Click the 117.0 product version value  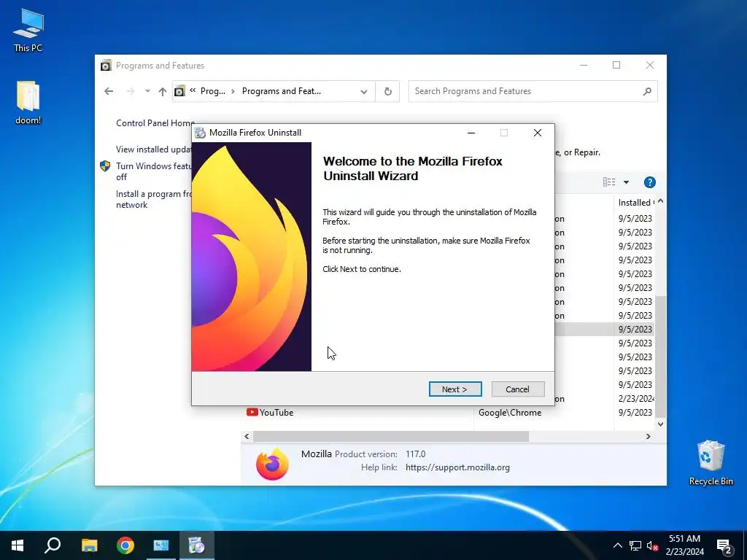[x=415, y=454]
